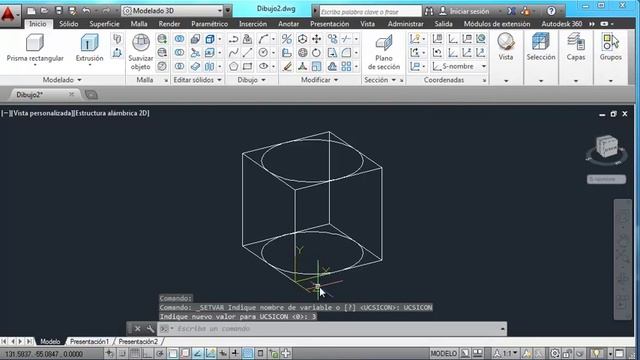This screenshot has height=360, width=640.
Task: Switch to the Anotar ribbon tab
Action: 289,24
